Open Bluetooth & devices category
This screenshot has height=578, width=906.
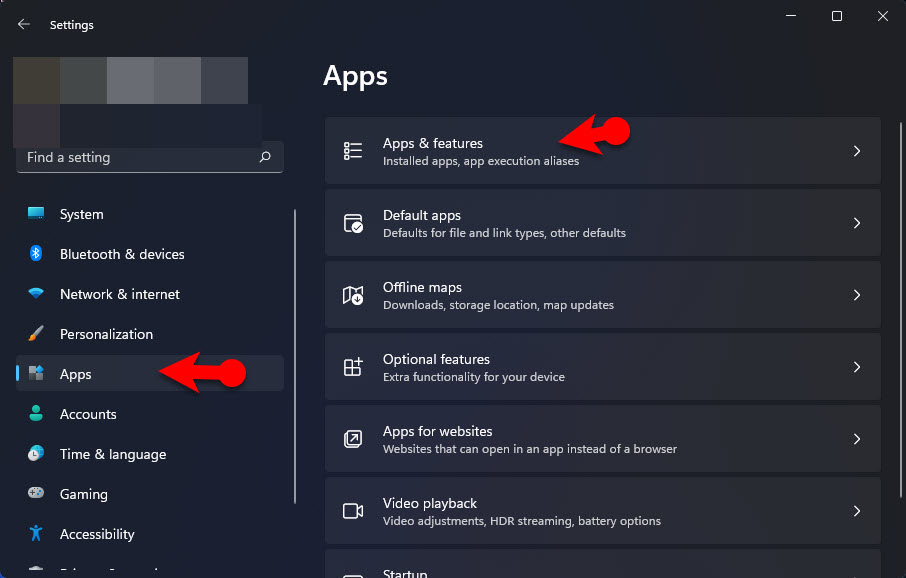[x=150, y=254]
